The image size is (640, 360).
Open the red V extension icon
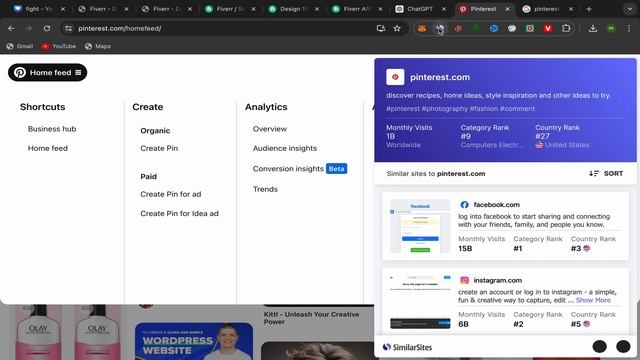[x=548, y=28]
